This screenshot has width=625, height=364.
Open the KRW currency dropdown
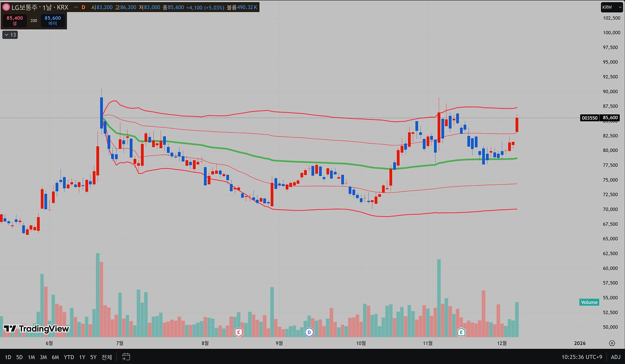click(x=611, y=7)
